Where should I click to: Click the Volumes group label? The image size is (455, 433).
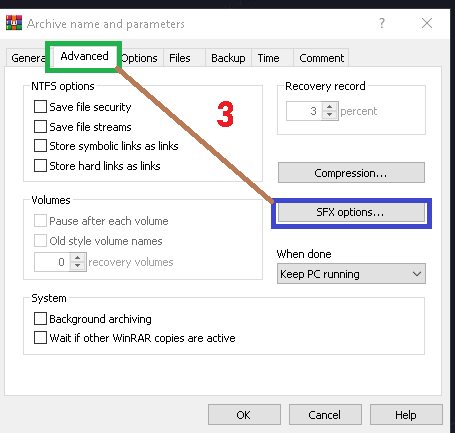51,200
